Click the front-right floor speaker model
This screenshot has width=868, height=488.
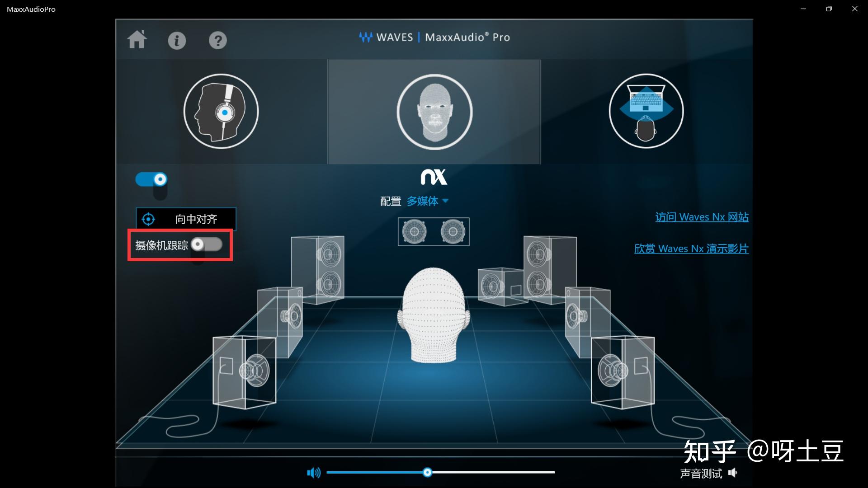(x=623, y=372)
